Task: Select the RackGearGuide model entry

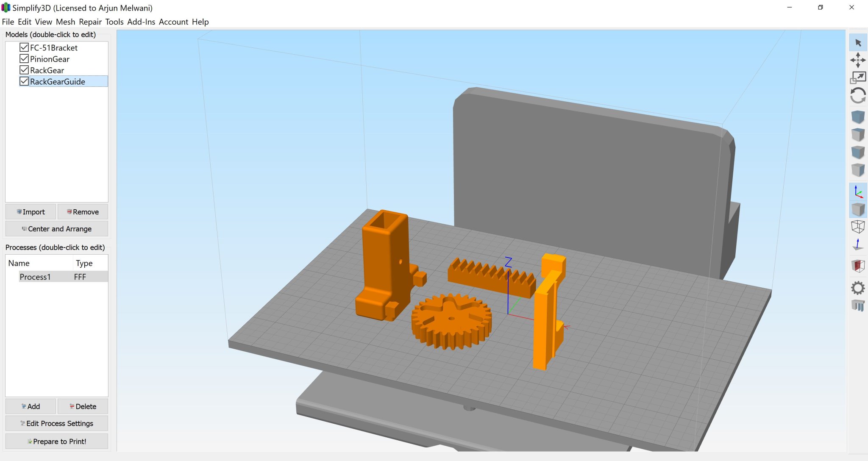Action: 58,81
